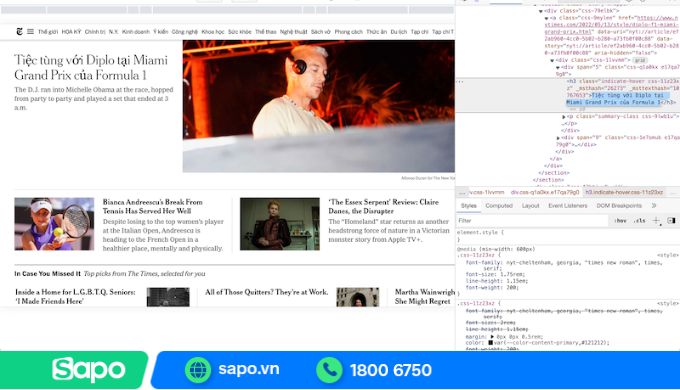Switch to the Layout tab
680x390 pixels.
(x=530, y=206)
